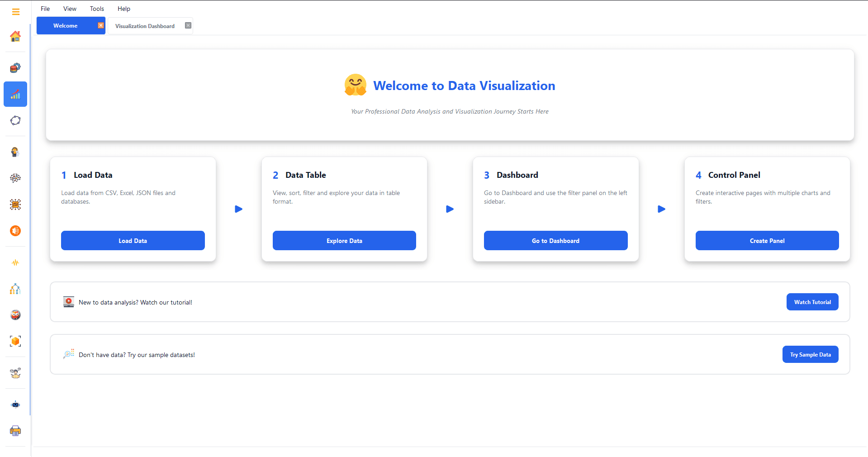868x457 pixels.
Task: Click the Explore Data button
Action: [344, 241]
